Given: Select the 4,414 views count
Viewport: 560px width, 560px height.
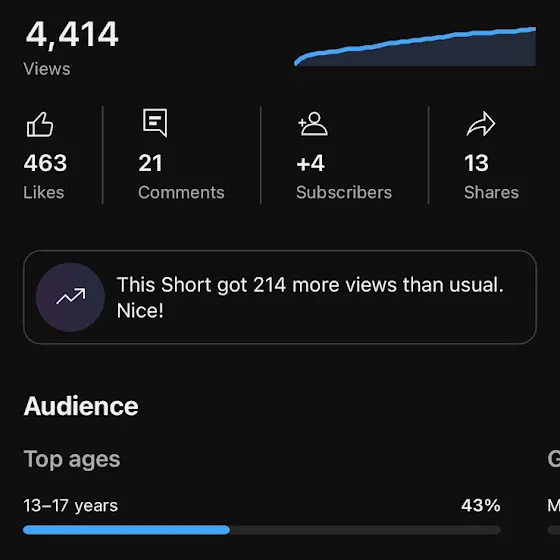Looking at the screenshot, I should click(72, 34).
